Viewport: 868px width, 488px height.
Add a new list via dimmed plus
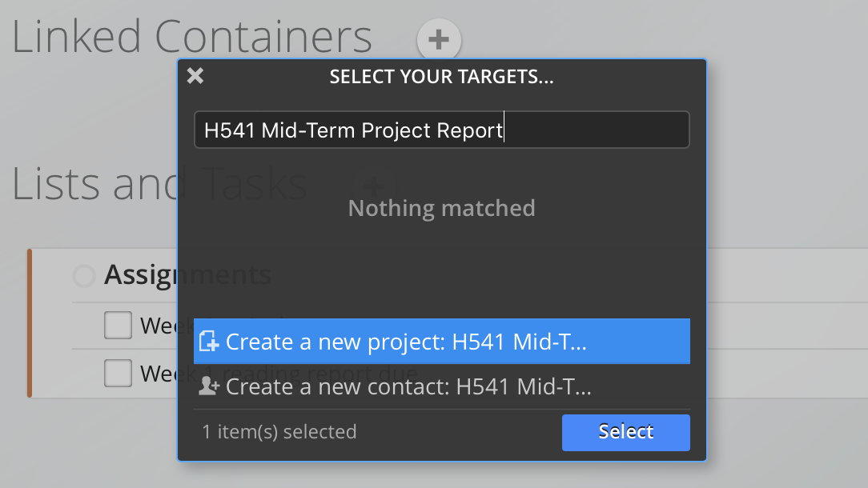(374, 186)
